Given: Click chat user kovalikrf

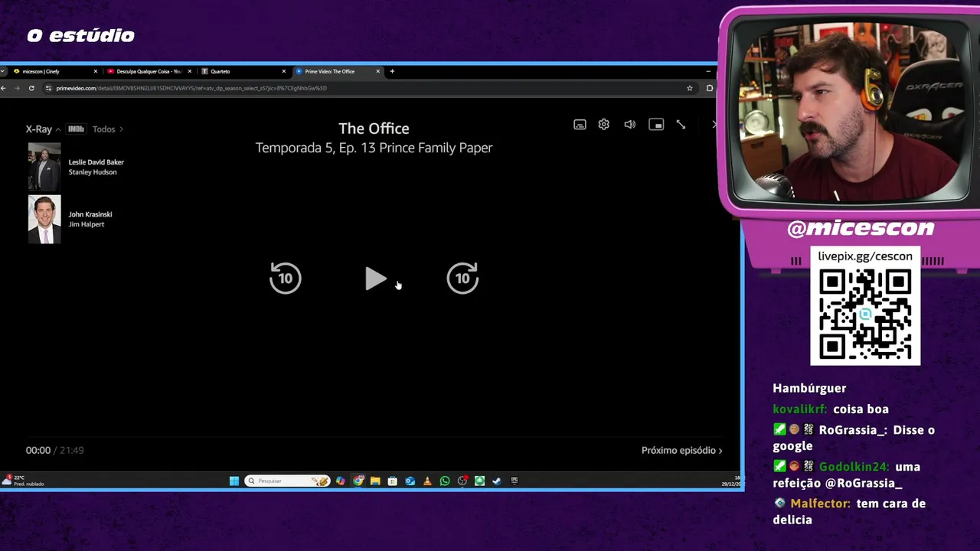Looking at the screenshot, I should coord(800,409).
